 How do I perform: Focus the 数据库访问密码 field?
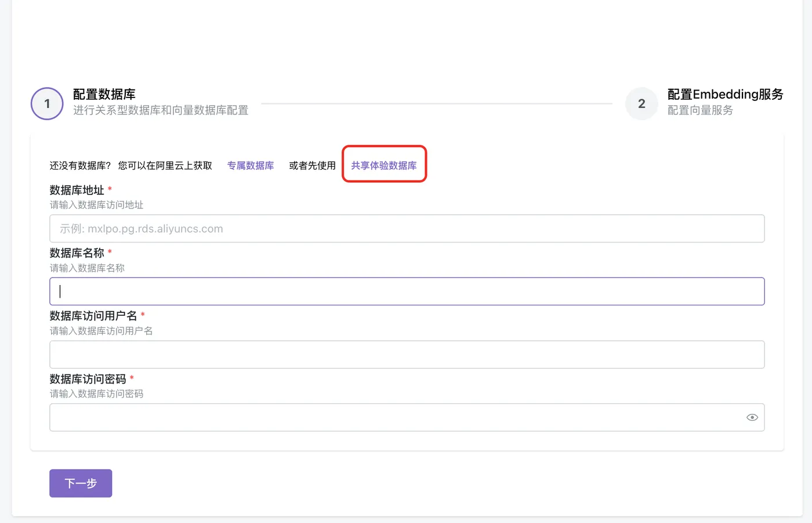(407, 417)
